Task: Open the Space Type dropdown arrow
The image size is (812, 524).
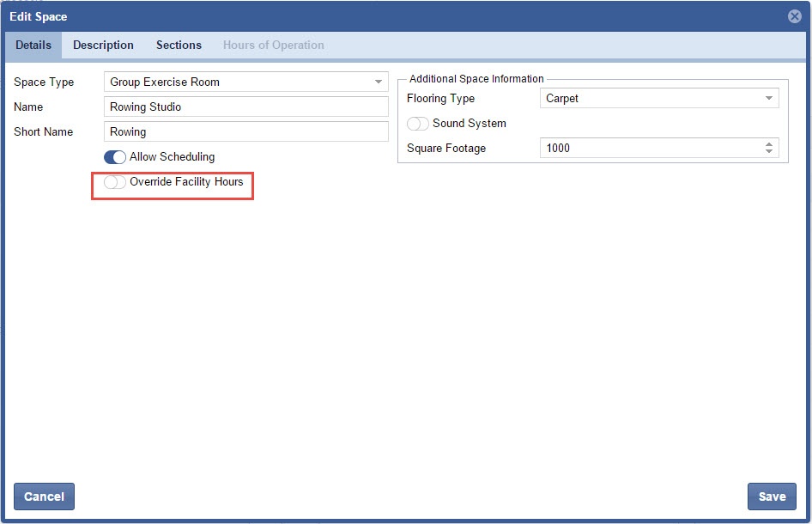Action: [x=379, y=82]
